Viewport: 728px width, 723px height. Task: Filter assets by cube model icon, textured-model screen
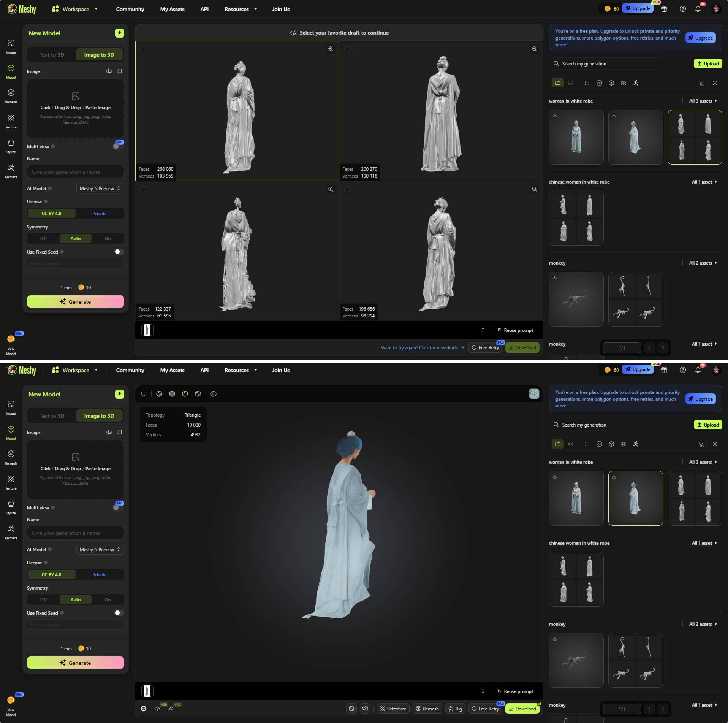click(611, 444)
